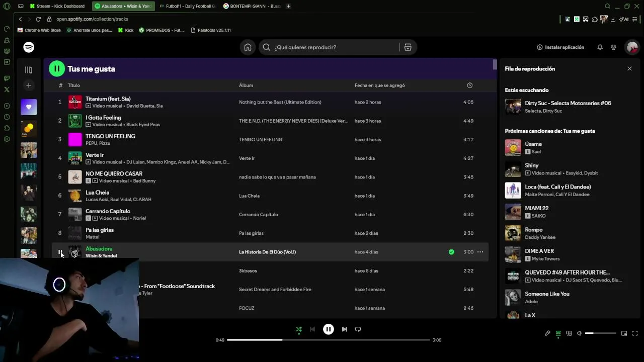
Task: Sort the list by the Título column
Action: 74,85
